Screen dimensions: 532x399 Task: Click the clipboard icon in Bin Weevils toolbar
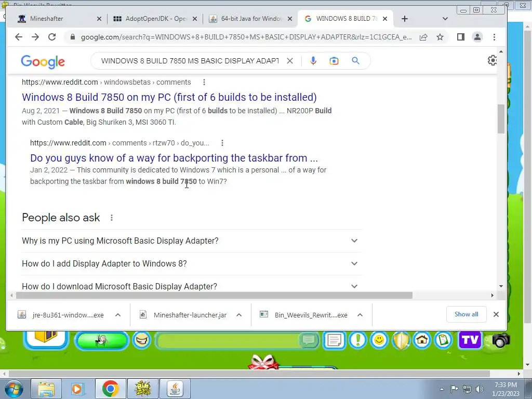pyautogui.click(x=443, y=340)
